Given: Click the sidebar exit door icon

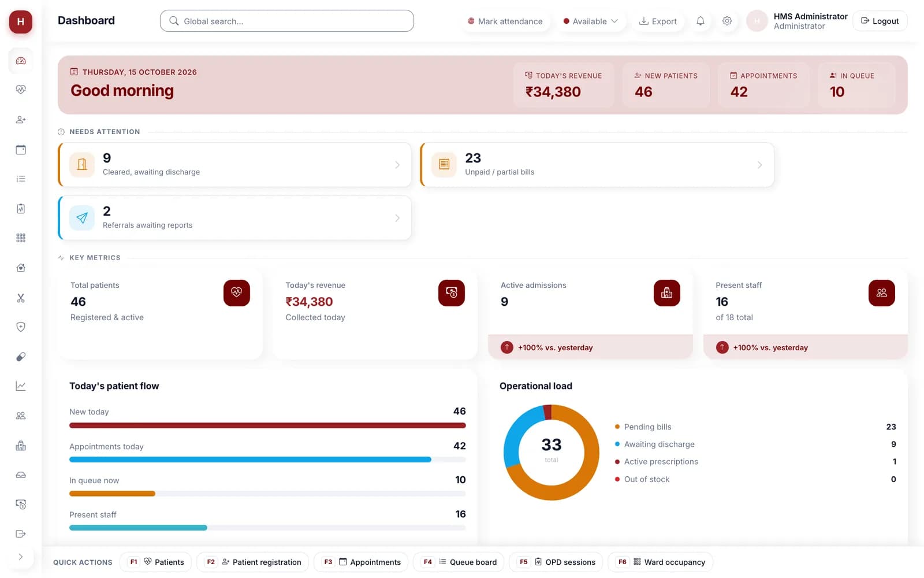Looking at the screenshot, I should pyautogui.click(x=21, y=533).
